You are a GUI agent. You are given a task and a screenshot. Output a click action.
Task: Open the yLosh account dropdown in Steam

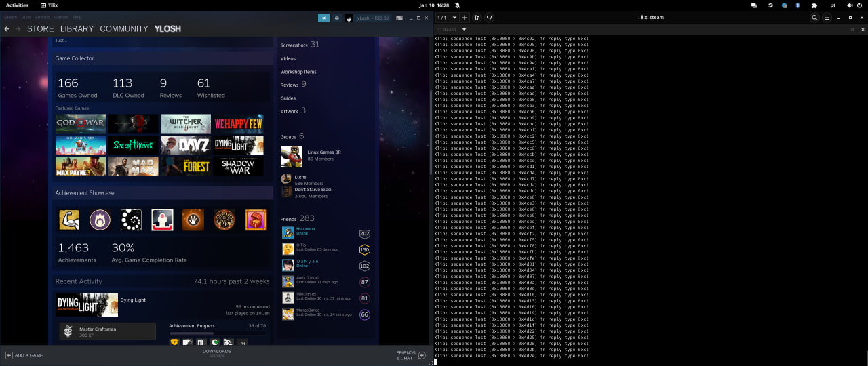click(x=373, y=18)
